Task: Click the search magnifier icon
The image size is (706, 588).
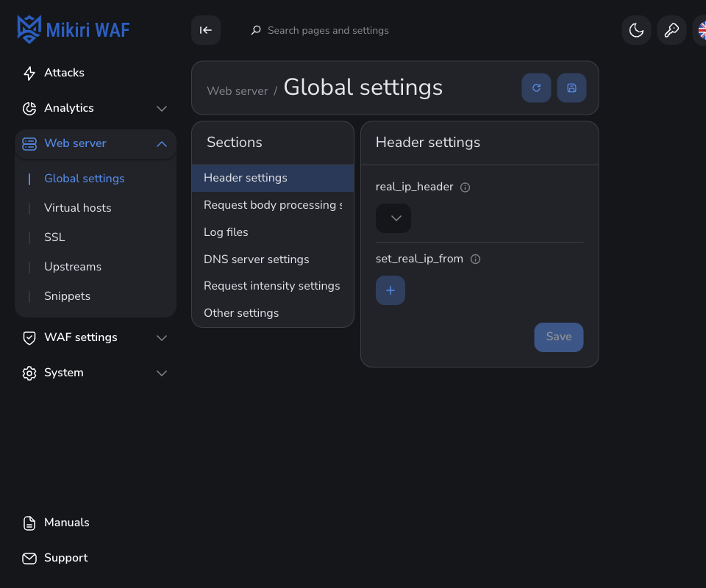Action: point(256,30)
